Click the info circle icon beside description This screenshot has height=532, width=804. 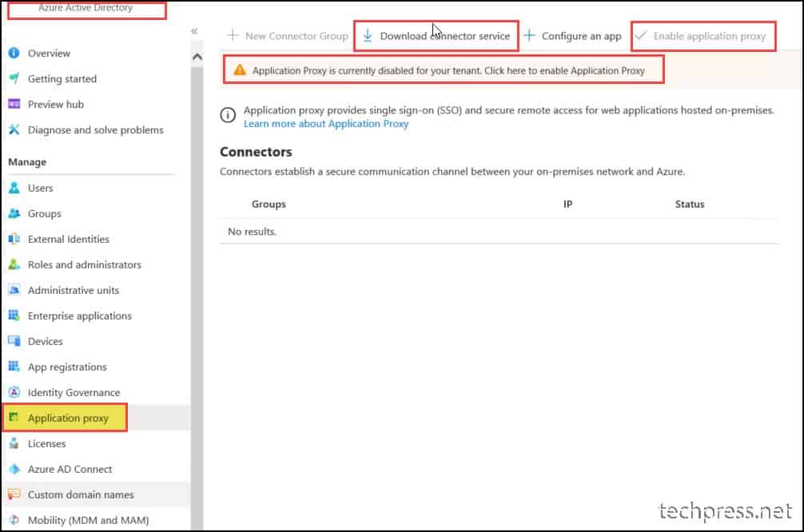click(x=228, y=115)
